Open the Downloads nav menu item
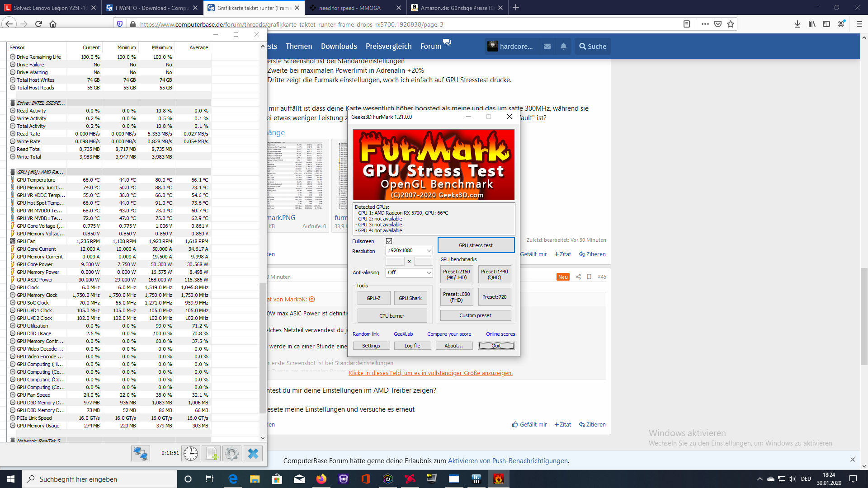This screenshot has height=488, width=868. 339,46
